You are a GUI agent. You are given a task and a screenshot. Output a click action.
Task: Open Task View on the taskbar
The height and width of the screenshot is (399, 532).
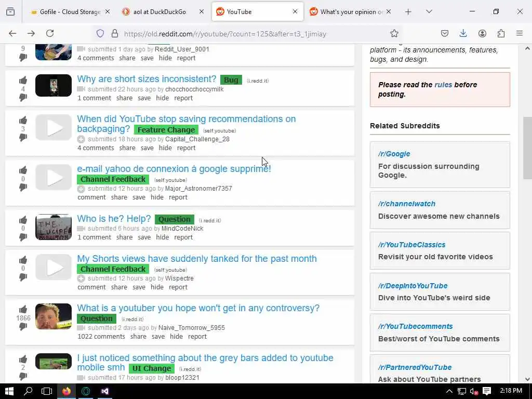pos(46,391)
